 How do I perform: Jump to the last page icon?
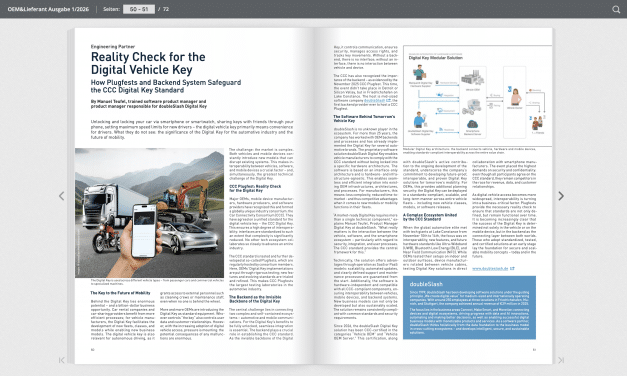[561, 360]
